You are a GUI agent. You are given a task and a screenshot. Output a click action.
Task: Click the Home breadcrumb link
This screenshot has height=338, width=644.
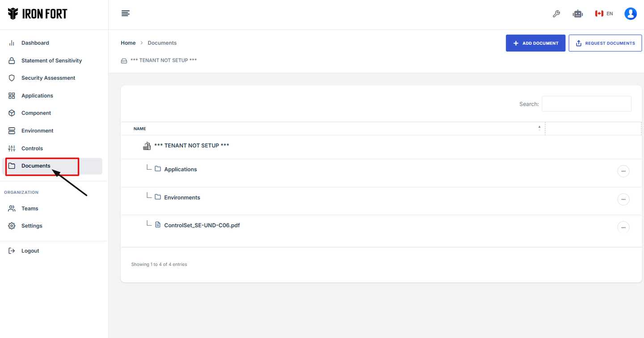[128, 43]
